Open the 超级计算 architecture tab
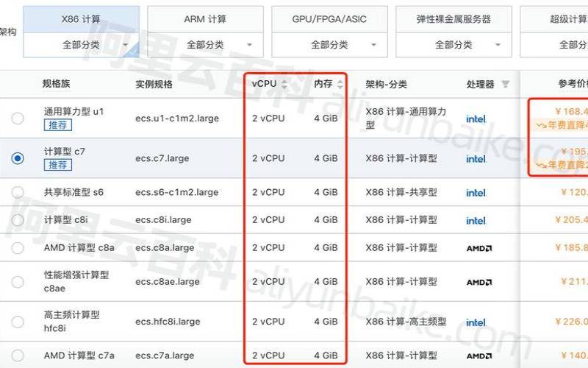588x368 pixels. (x=554, y=19)
